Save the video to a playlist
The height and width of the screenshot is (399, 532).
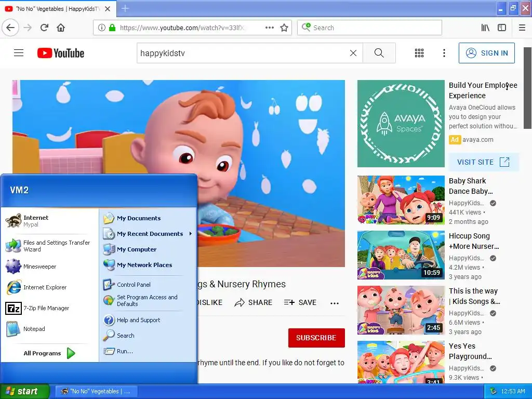point(300,302)
